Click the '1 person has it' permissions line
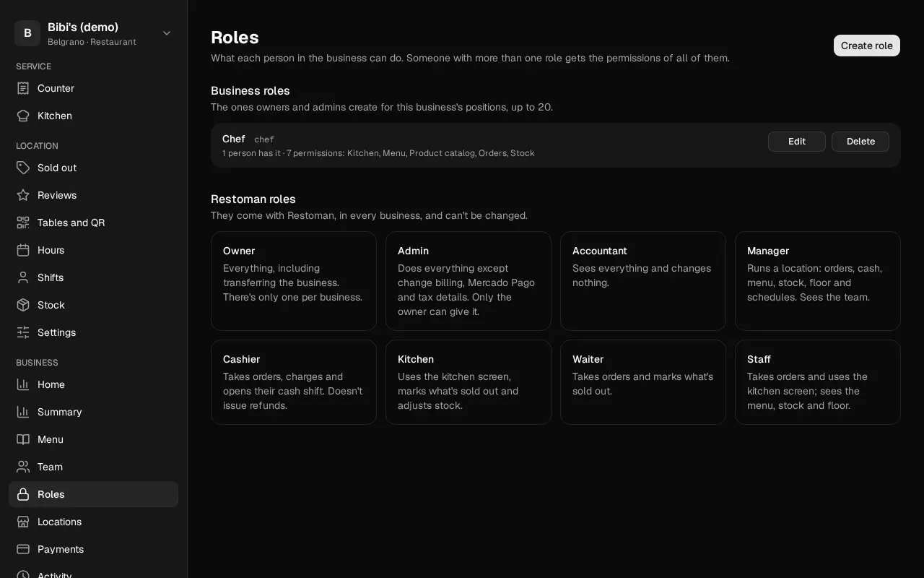Viewport: 924px width, 578px height. pyautogui.click(x=378, y=153)
